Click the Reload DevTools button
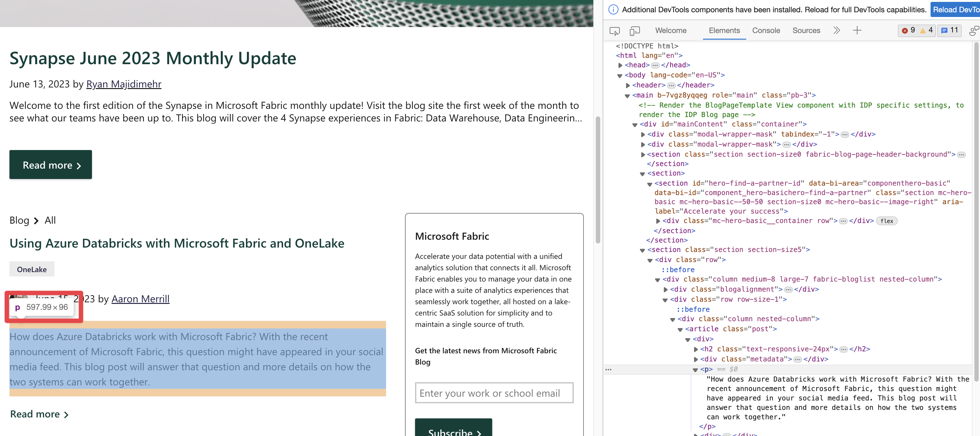Image resolution: width=980 pixels, height=436 pixels. click(955, 9)
